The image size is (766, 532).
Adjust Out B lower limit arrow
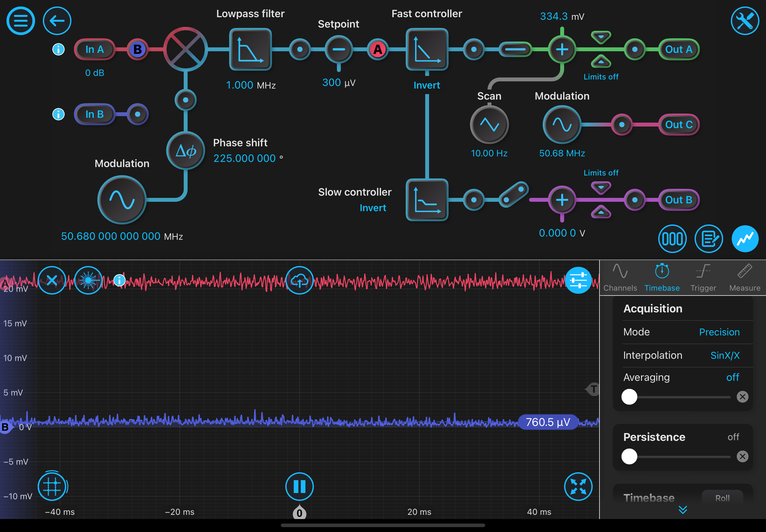(x=601, y=212)
